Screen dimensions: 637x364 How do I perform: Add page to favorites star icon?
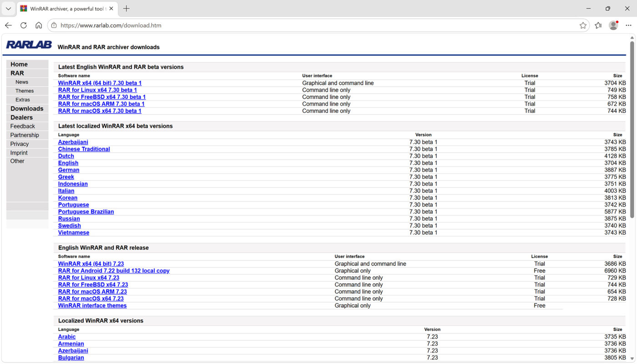pyautogui.click(x=583, y=25)
